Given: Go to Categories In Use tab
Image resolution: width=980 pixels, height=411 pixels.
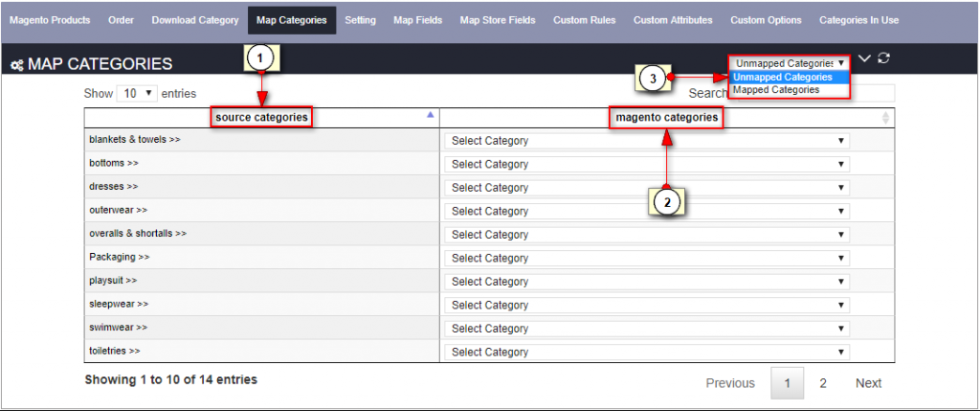Looking at the screenshot, I should (x=859, y=20).
